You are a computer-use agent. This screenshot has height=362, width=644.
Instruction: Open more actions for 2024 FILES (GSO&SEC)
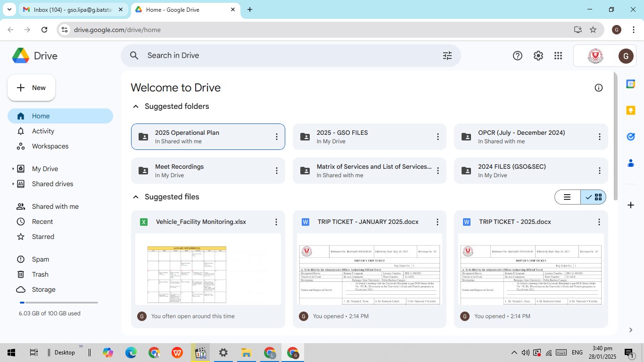click(600, 171)
